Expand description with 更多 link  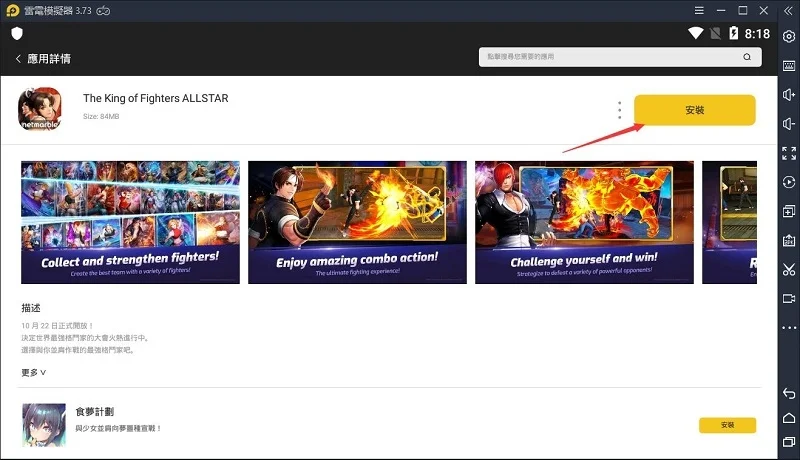coord(34,372)
